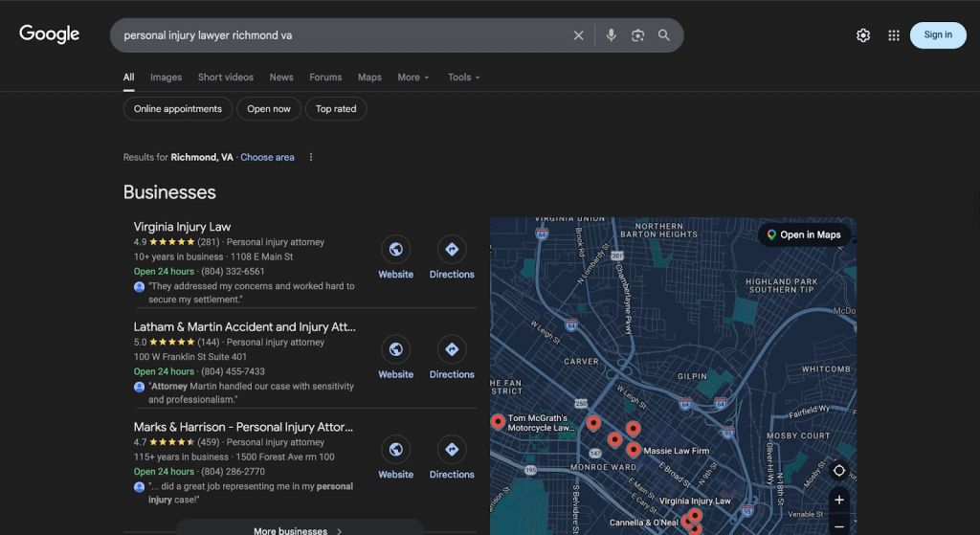Click Open in Maps button
The width and height of the screenshot is (980, 535).
(x=804, y=235)
